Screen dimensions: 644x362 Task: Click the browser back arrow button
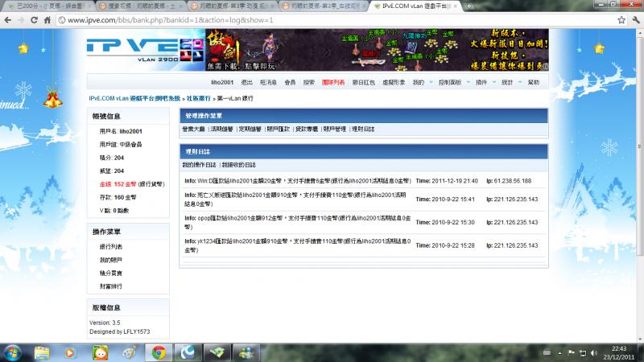click(x=9, y=19)
